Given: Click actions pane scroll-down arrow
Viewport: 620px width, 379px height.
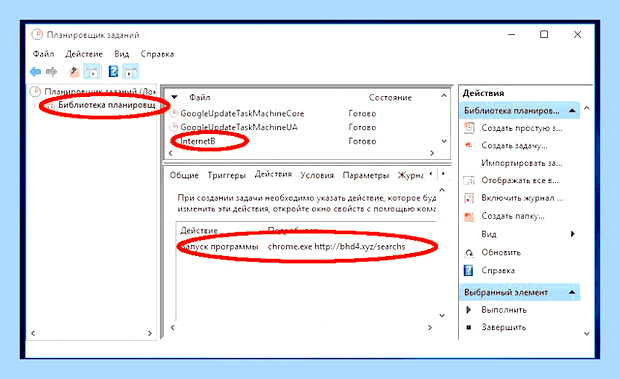Looking at the screenshot, I should click(x=587, y=334).
